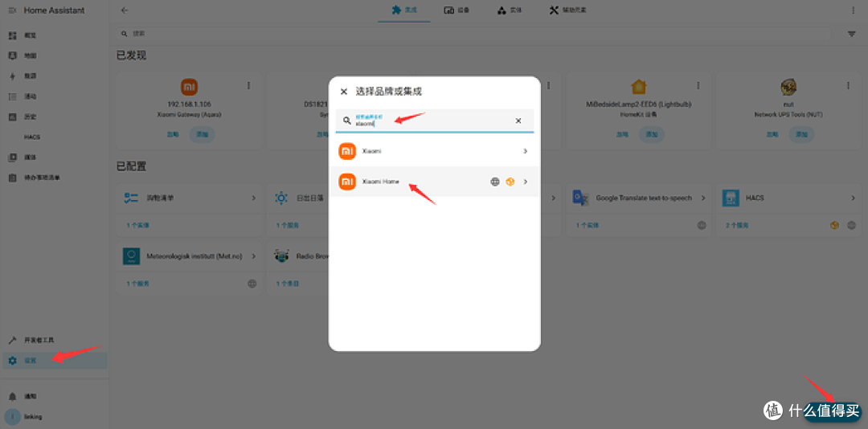Viewport: 868px width, 429px height.
Task: Open MiBedsideLamp2 card three-dot menu
Action: (x=698, y=86)
